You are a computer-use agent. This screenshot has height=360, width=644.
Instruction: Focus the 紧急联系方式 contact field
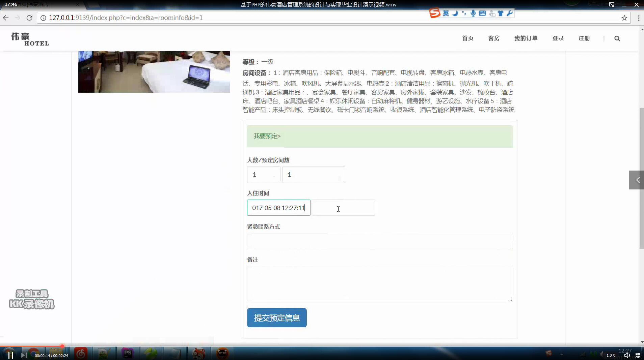[380, 241]
